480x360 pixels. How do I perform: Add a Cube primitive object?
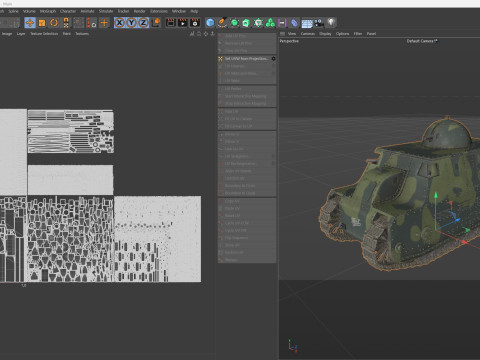[x=210, y=23]
